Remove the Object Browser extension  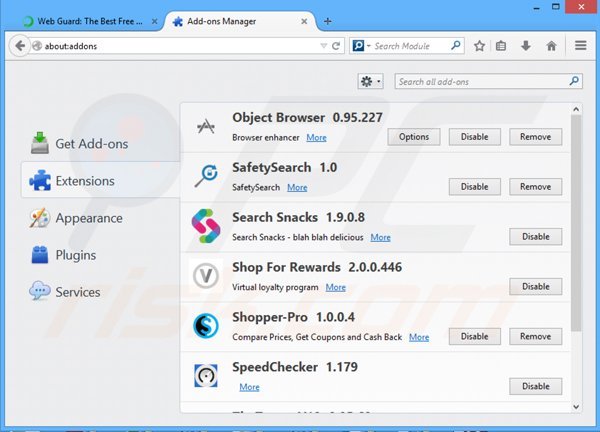pyautogui.click(x=535, y=137)
